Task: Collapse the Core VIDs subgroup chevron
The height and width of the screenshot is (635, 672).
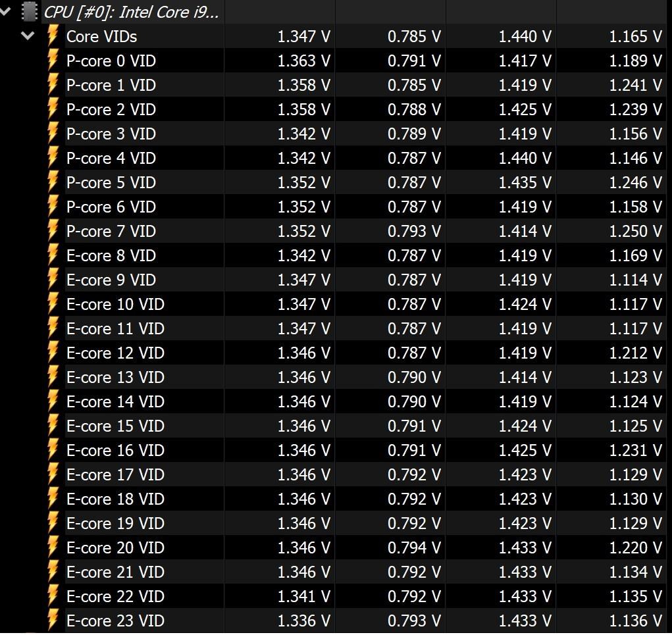Action: point(28,36)
